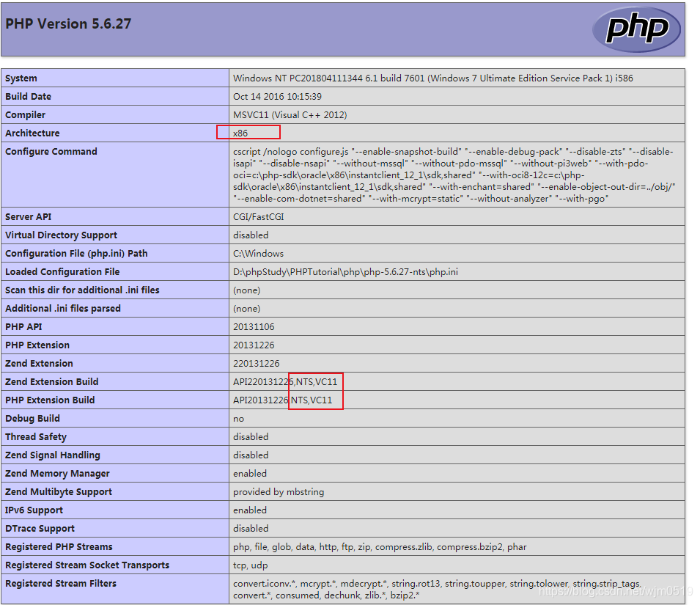Image resolution: width=700 pixels, height=605 pixels.
Task: Click the 'DTrace Support' label
Action: pyautogui.click(x=40, y=528)
